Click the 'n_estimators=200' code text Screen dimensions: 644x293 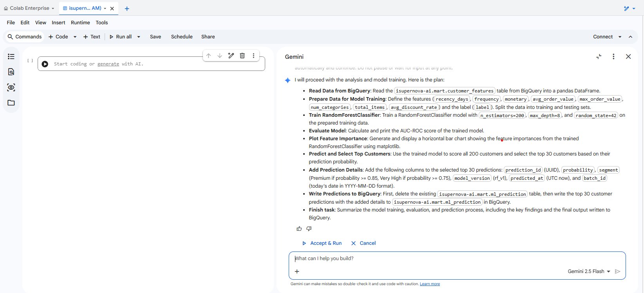click(502, 115)
